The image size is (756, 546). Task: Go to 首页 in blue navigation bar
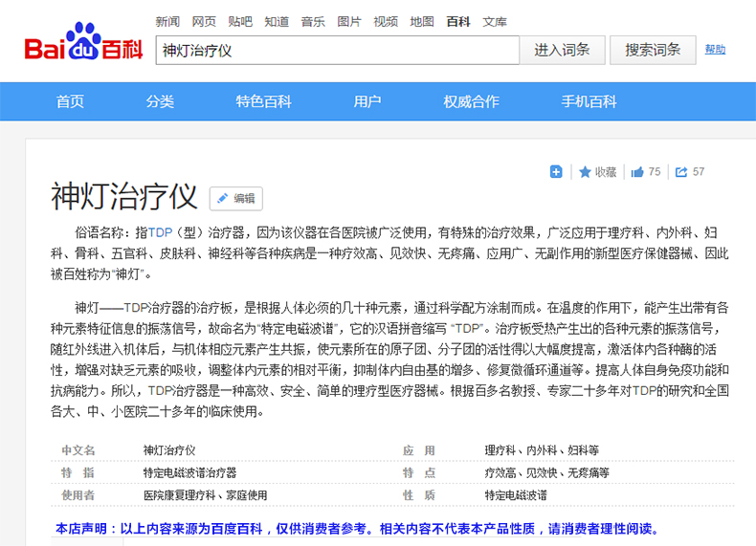click(70, 101)
